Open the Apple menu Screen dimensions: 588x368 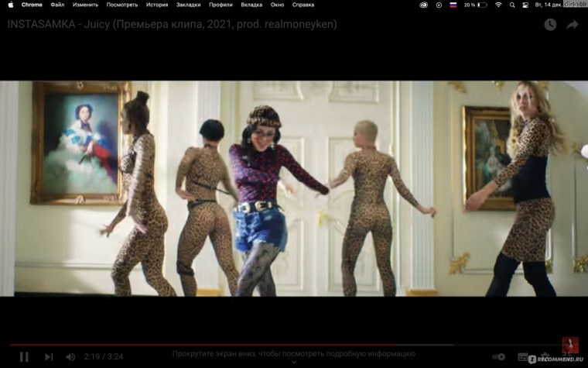10,5
